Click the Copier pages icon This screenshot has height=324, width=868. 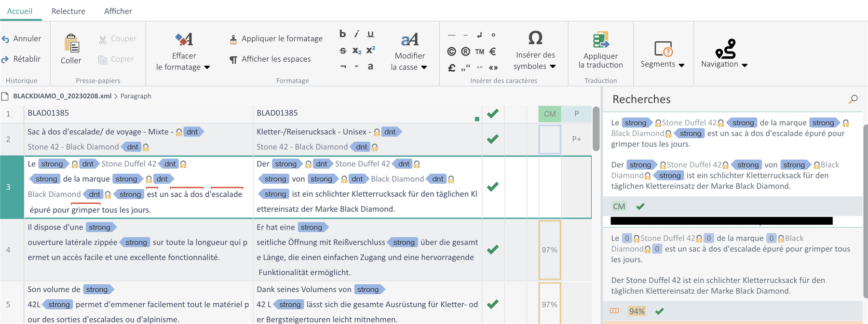[x=103, y=59]
